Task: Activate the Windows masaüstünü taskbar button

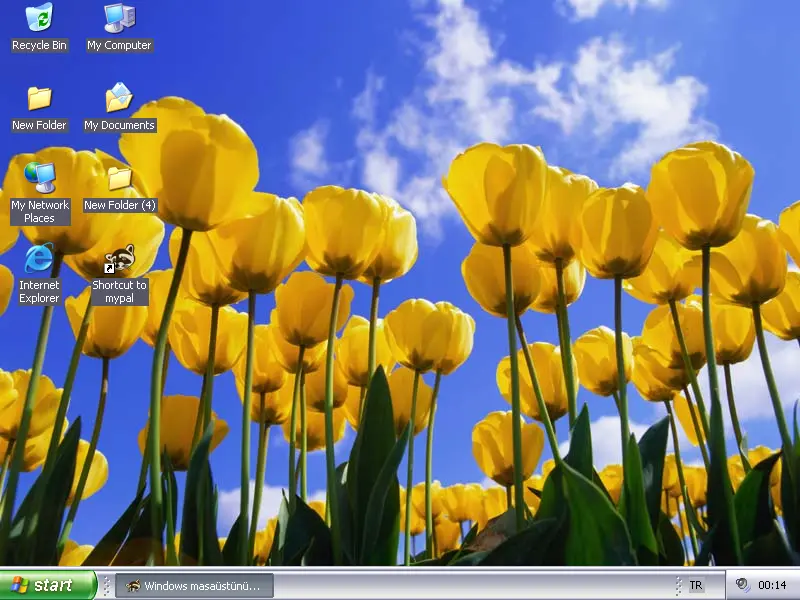Action: (x=194, y=586)
